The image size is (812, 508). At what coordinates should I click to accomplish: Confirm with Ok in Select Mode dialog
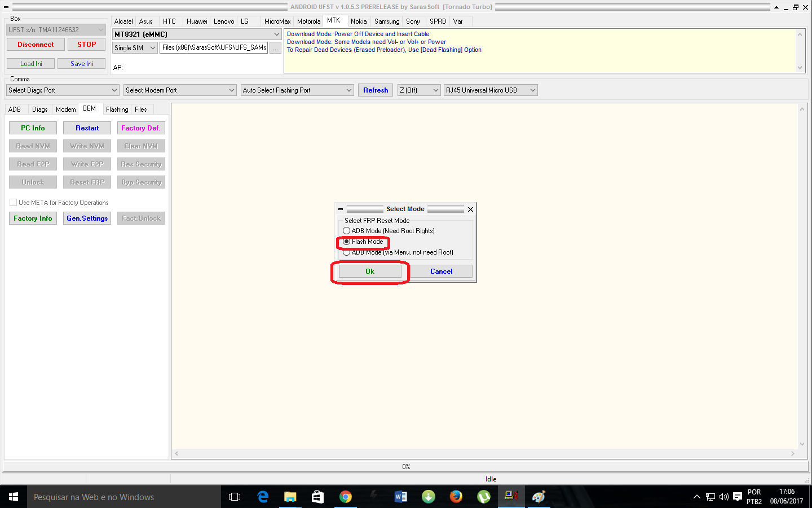pos(370,271)
